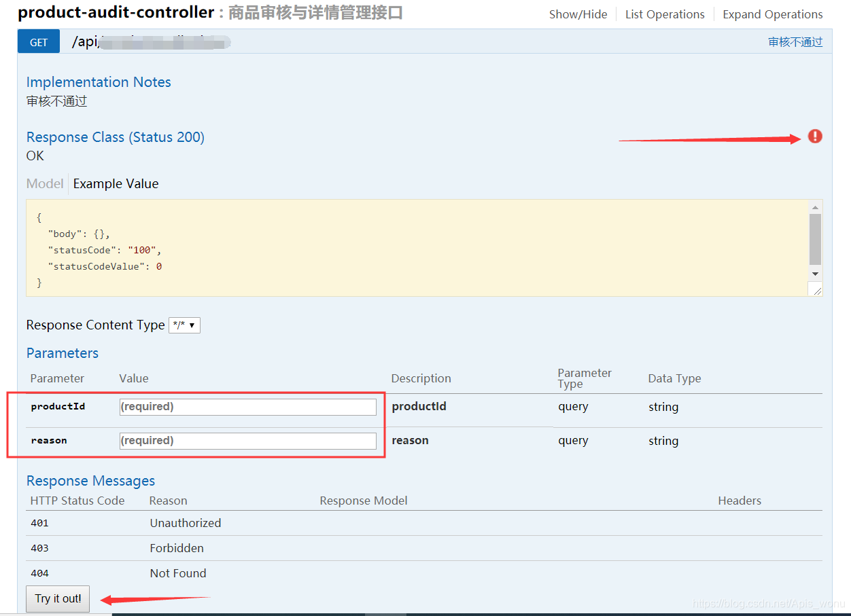This screenshot has height=616, width=851.
Task: Open the product-audit-controller heading
Action: tap(116, 12)
